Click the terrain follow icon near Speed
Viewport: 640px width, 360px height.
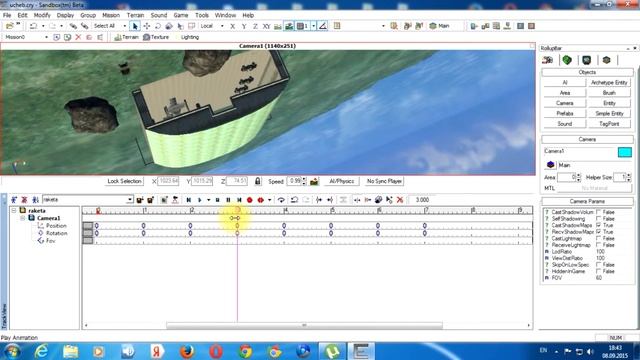[314, 181]
